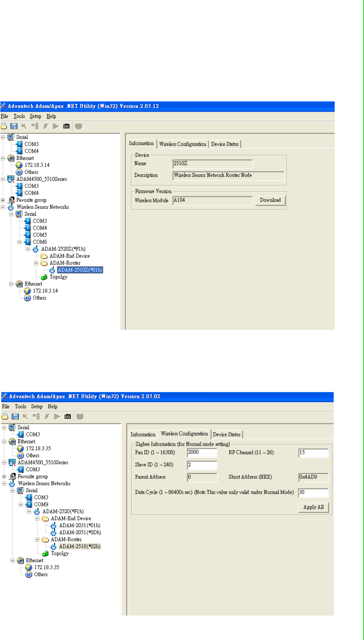Click RF Channel input field
Viewport: 364px width, 640px height.
tap(314, 453)
